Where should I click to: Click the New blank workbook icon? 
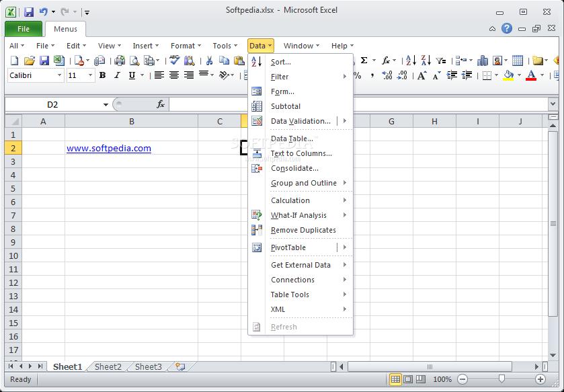point(14,61)
